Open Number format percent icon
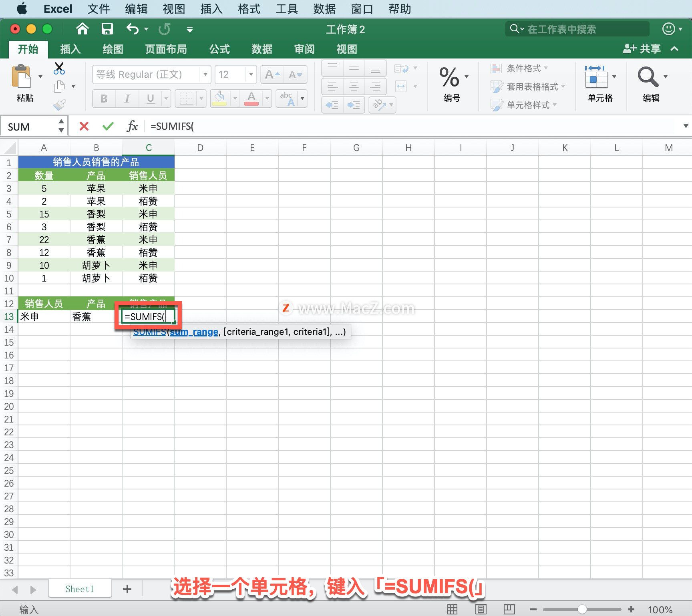Viewport: 692px width, 616px height. point(449,77)
